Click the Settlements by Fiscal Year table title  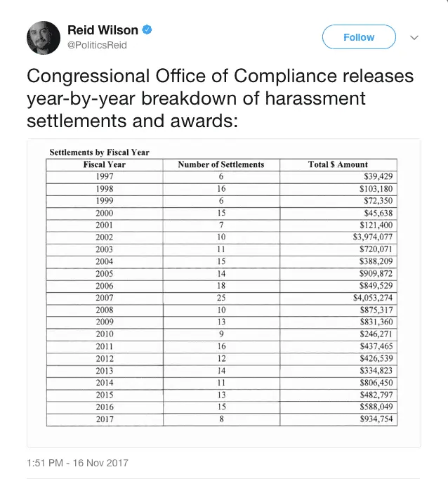pos(99,152)
